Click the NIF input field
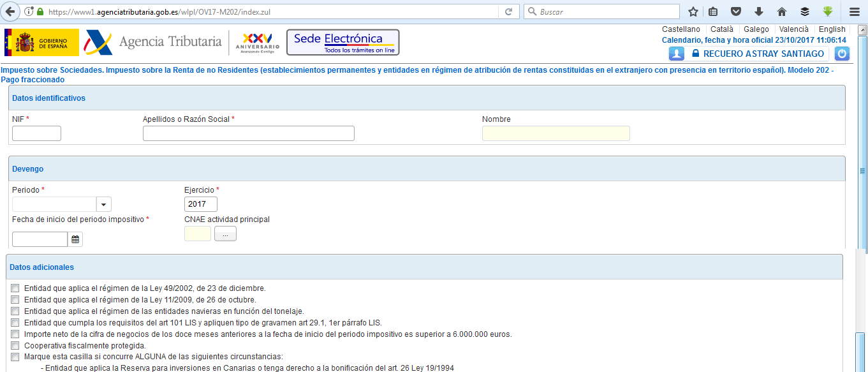 click(36, 133)
